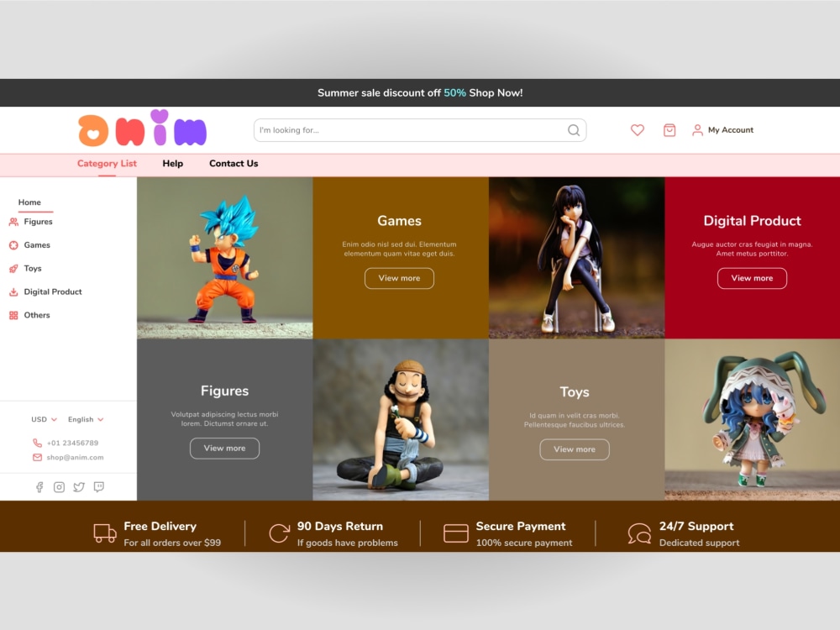Open the blue-haired Goku figure image
Screen dimensions: 840x630
pos(224,258)
